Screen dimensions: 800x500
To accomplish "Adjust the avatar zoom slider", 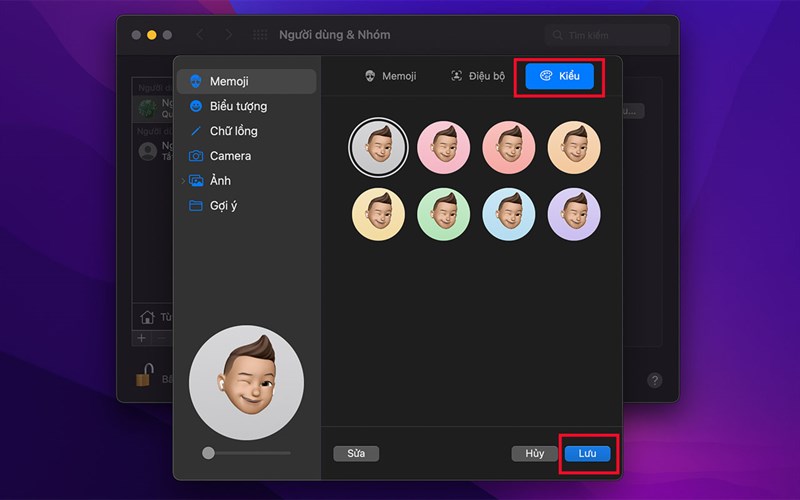I will 246,453.
